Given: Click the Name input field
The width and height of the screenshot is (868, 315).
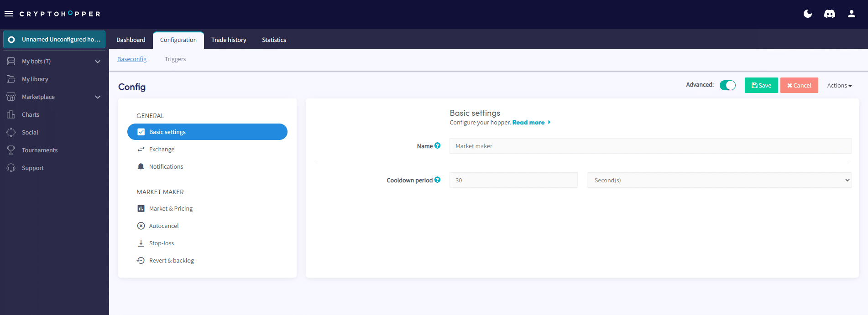Looking at the screenshot, I should click(650, 146).
